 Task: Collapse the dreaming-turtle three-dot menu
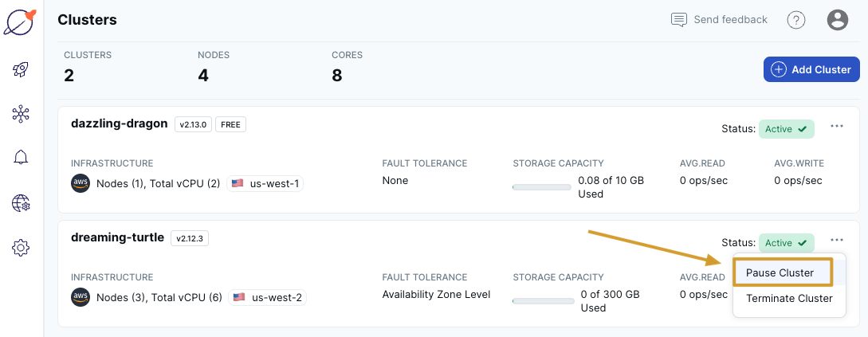click(837, 240)
